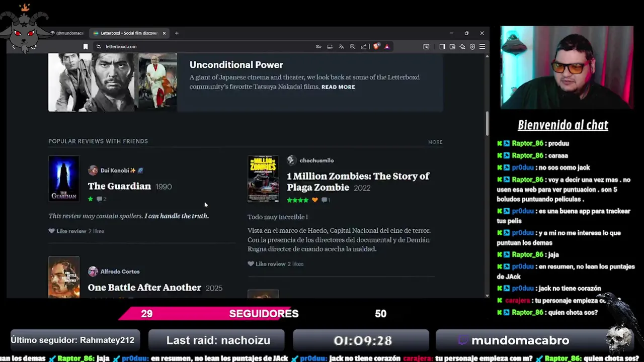644x362 pixels.
Task: Click 'Bienvenido al chat' overlay heading
Action: tap(563, 125)
